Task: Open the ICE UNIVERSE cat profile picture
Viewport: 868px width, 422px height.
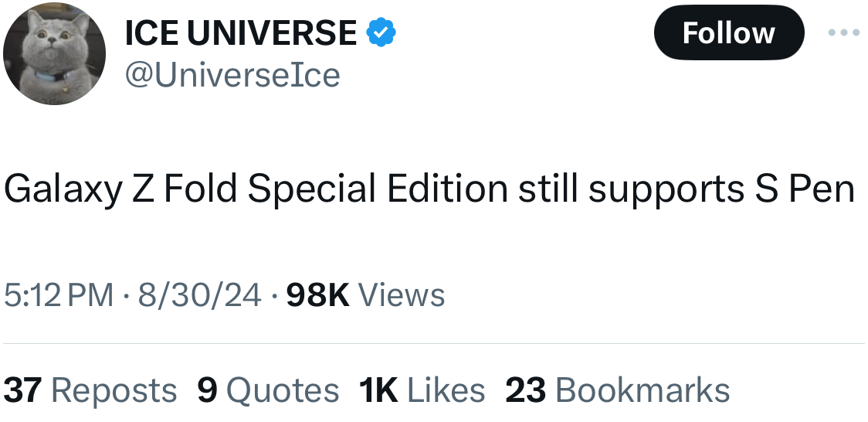Action: tap(54, 54)
